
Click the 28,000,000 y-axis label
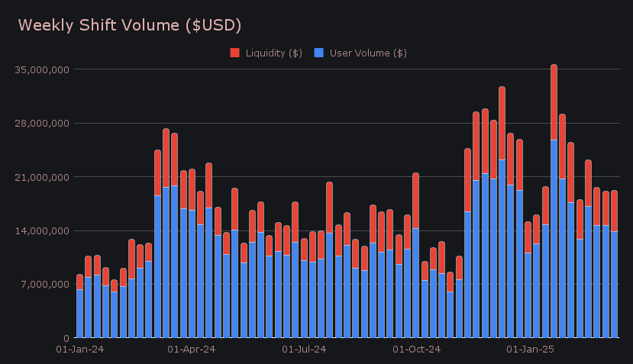(43, 124)
